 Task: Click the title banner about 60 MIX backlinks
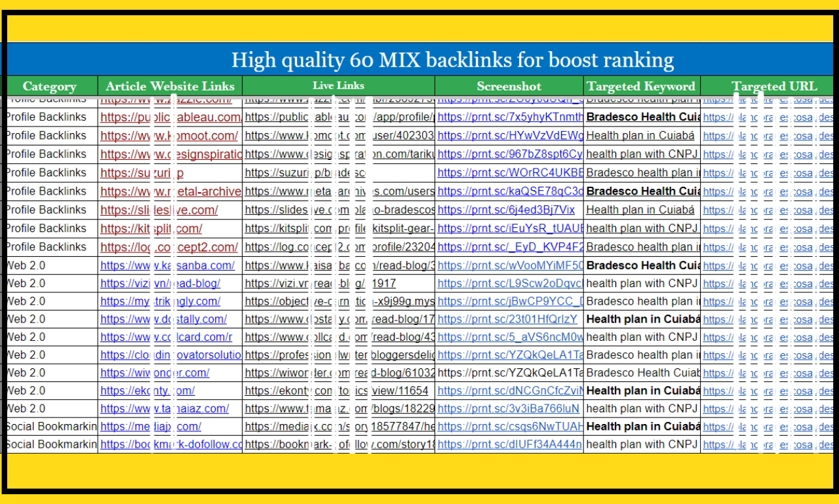tap(452, 60)
